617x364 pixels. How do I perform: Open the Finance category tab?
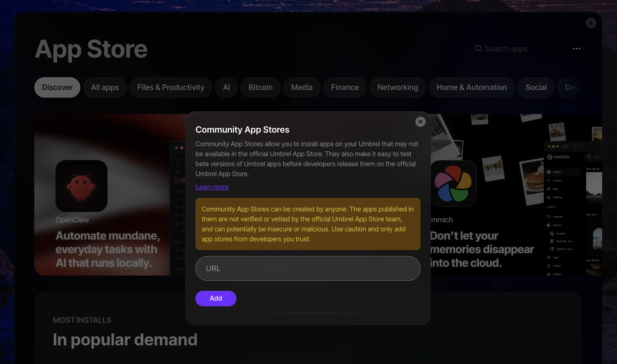(345, 87)
